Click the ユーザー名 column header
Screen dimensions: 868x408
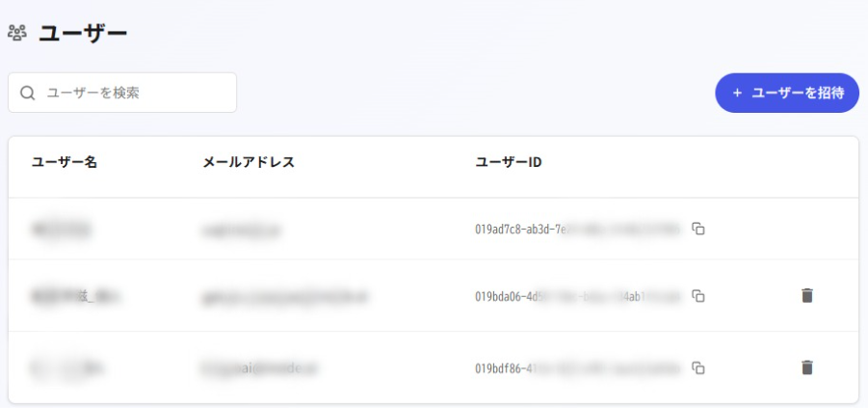pyautogui.click(x=65, y=162)
